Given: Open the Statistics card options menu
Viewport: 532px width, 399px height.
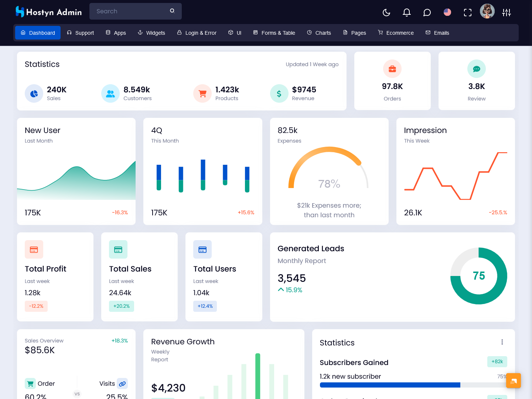Looking at the screenshot, I should tap(502, 342).
